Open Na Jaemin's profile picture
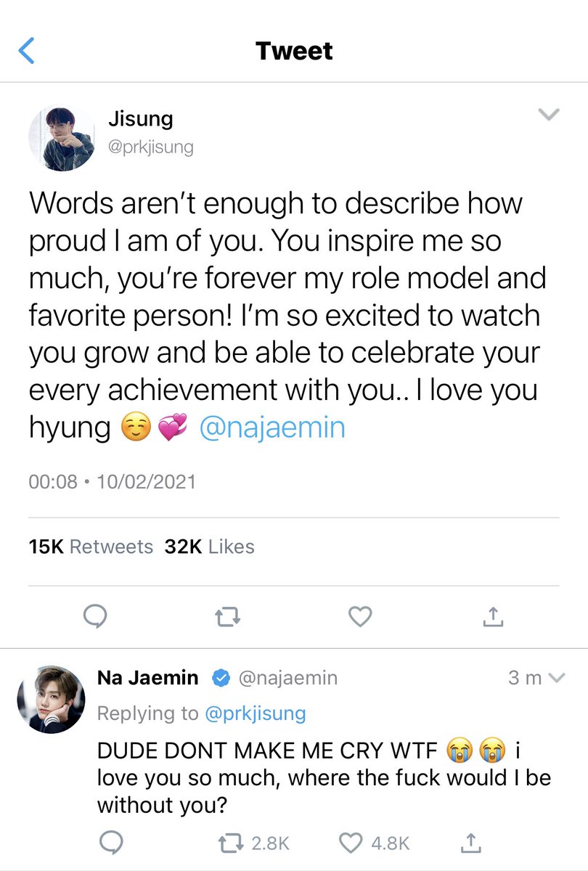588x871 pixels. click(x=49, y=697)
